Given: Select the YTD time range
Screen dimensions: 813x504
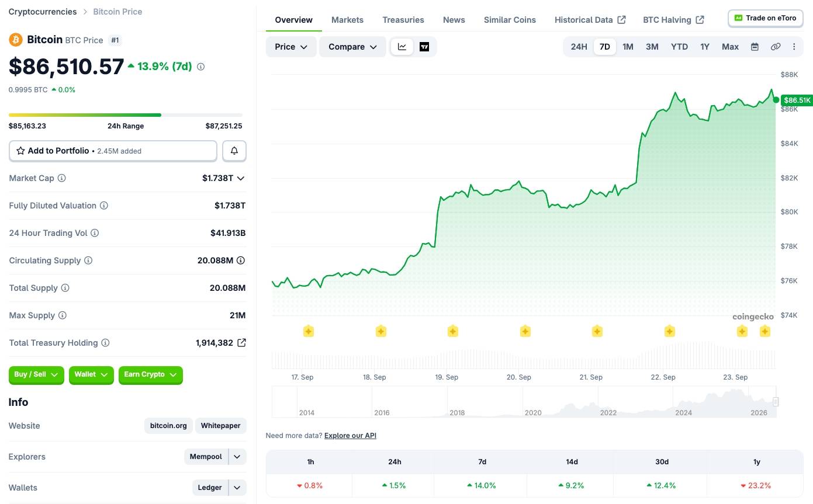Looking at the screenshot, I should [679, 47].
